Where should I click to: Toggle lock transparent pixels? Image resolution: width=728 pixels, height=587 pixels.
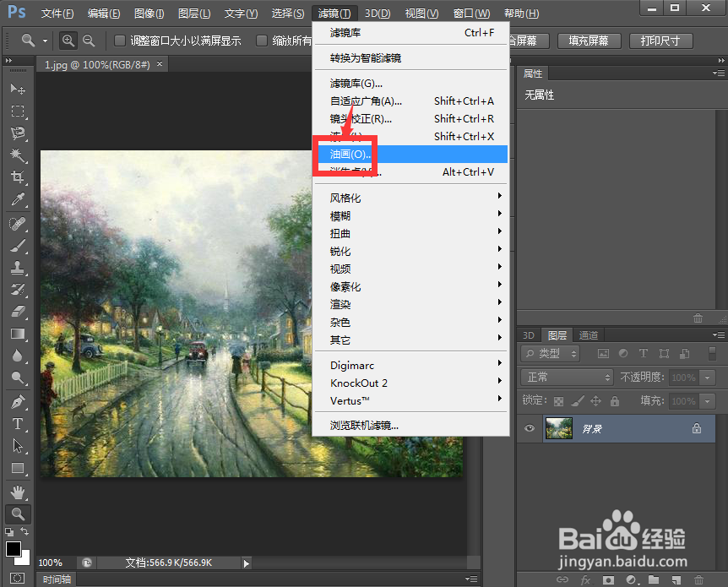coord(559,401)
